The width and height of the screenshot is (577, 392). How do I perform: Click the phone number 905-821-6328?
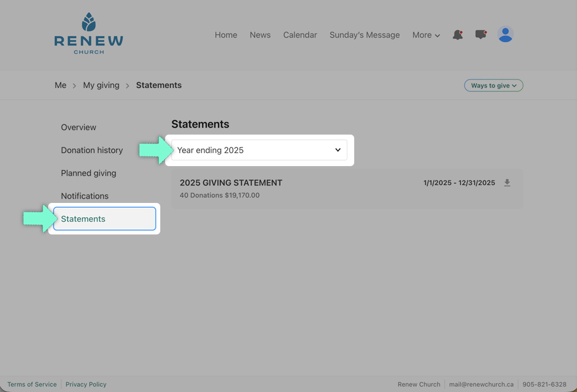click(544, 385)
